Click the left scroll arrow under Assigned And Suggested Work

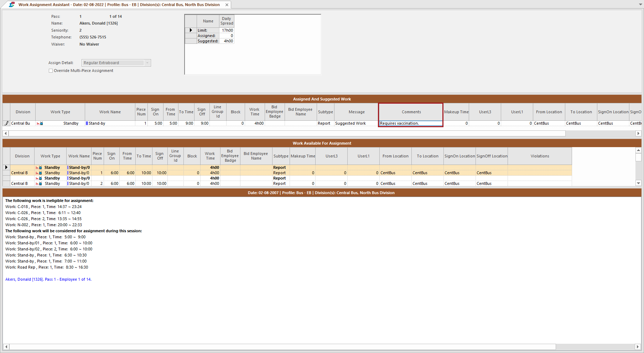tap(6, 133)
